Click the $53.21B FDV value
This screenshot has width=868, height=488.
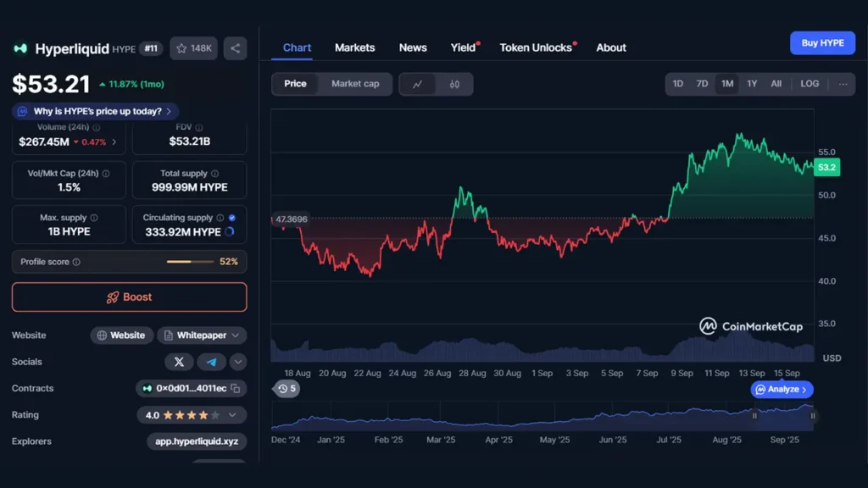pos(189,141)
